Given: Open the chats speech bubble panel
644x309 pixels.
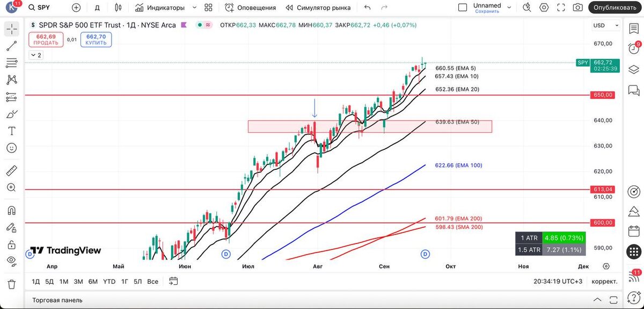Looking at the screenshot, I should [634, 89].
